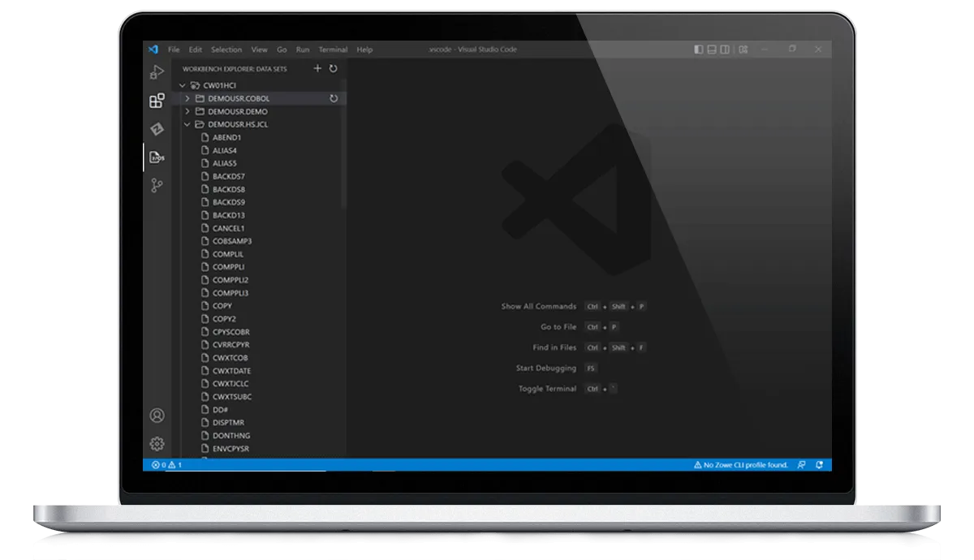Click the Workbench Explorer: Data Sets header
This screenshot has width=974, height=560.
[235, 69]
